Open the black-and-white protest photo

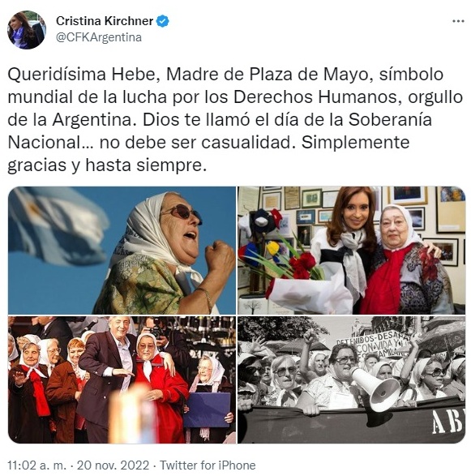point(351,380)
